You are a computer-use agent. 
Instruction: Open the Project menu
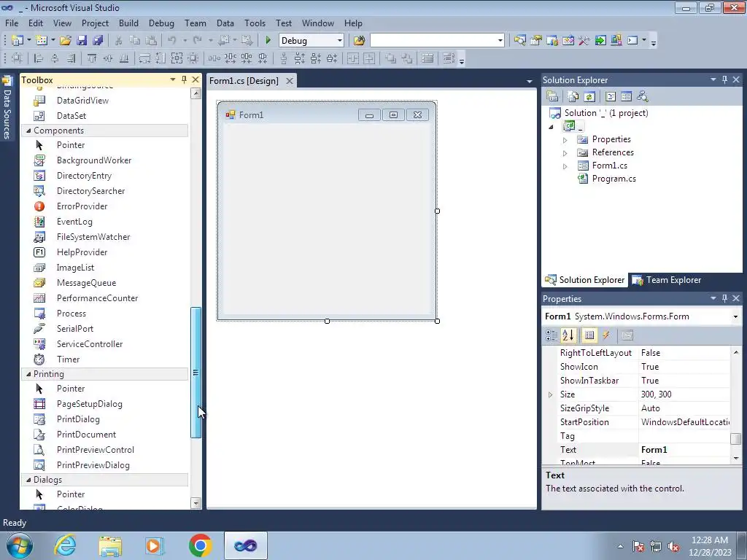point(95,23)
